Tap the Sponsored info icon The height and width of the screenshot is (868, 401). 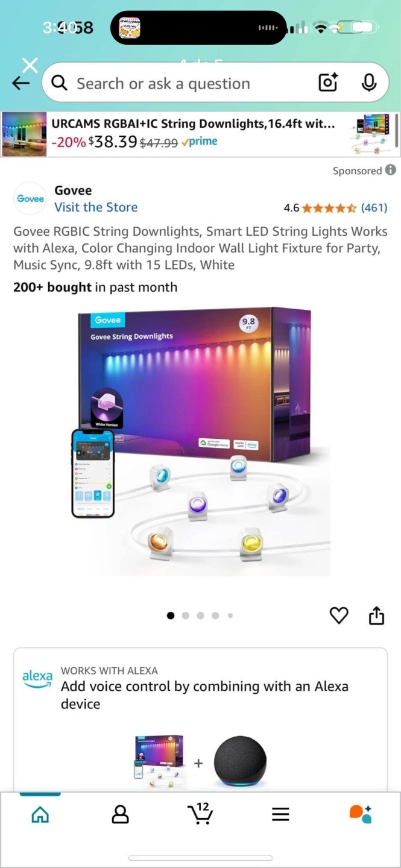[x=391, y=170]
